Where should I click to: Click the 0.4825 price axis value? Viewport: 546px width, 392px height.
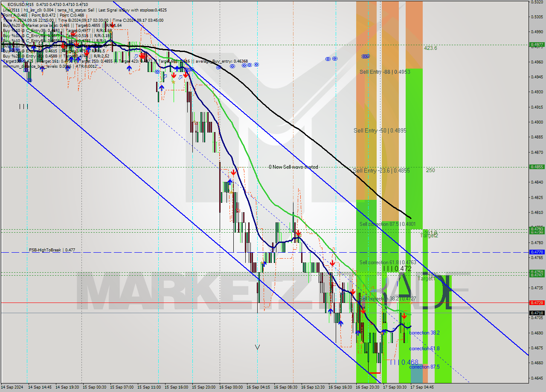click(x=537, y=197)
